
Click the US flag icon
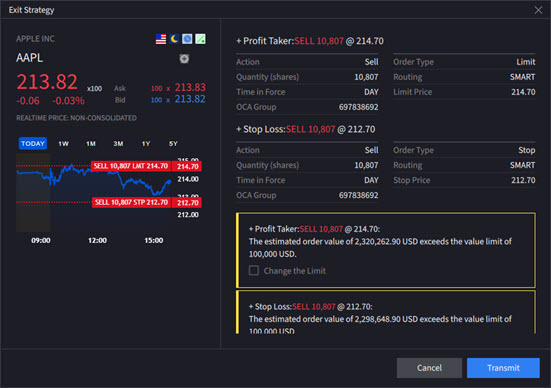coord(161,39)
